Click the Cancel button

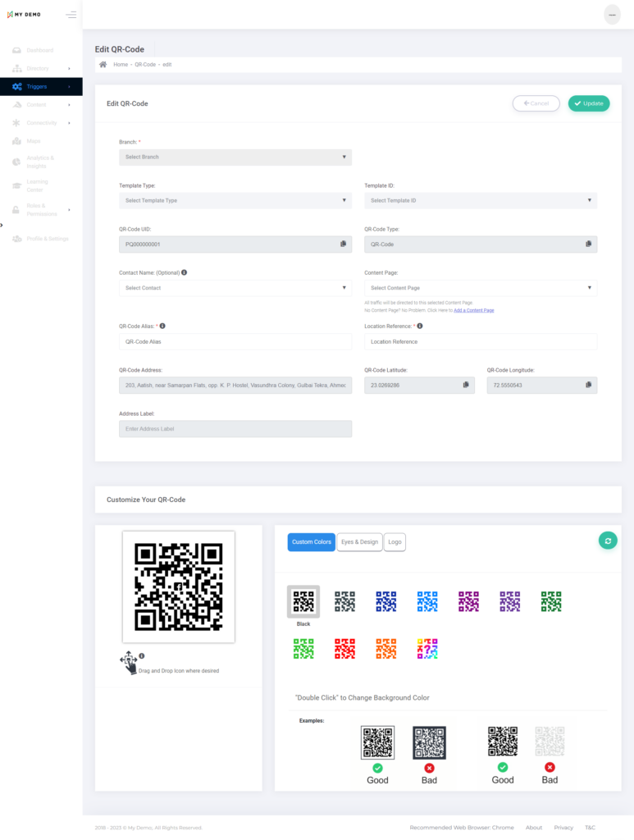point(536,103)
